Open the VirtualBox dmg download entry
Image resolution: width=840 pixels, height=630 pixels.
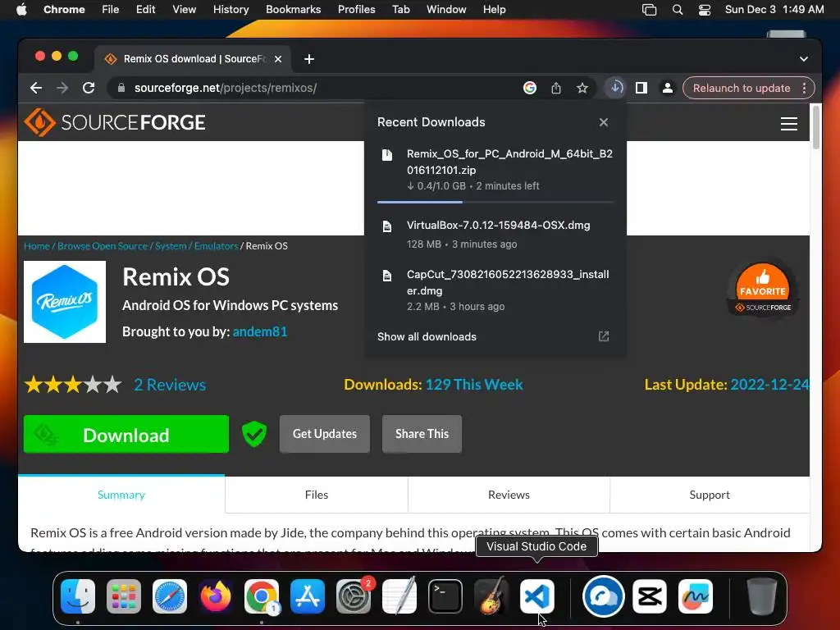[495, 234]
